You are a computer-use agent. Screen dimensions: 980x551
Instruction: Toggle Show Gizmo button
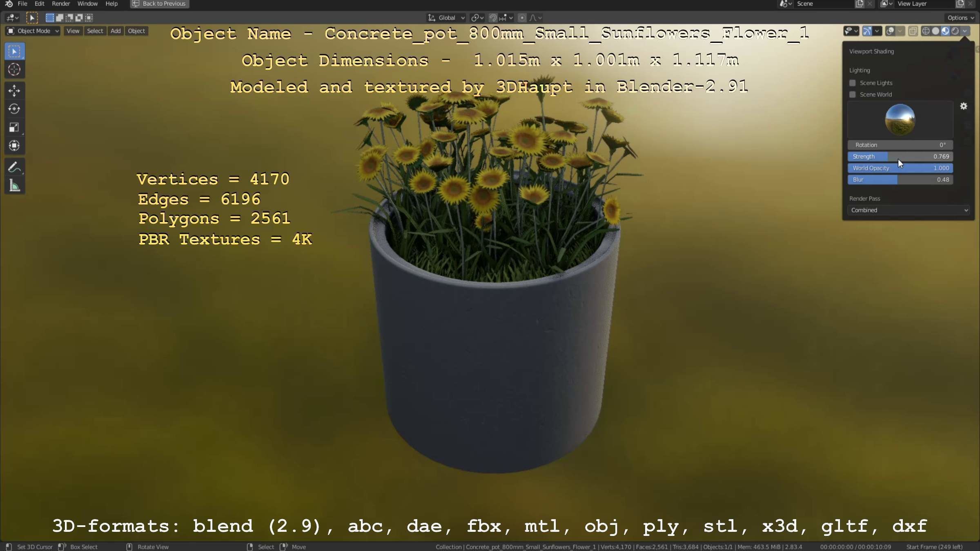(867, 31)
